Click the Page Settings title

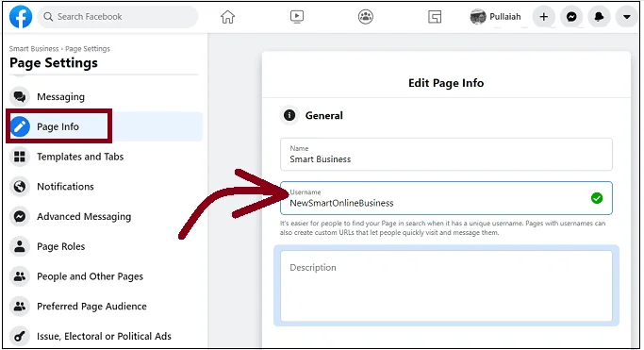[x=54, y=63]
